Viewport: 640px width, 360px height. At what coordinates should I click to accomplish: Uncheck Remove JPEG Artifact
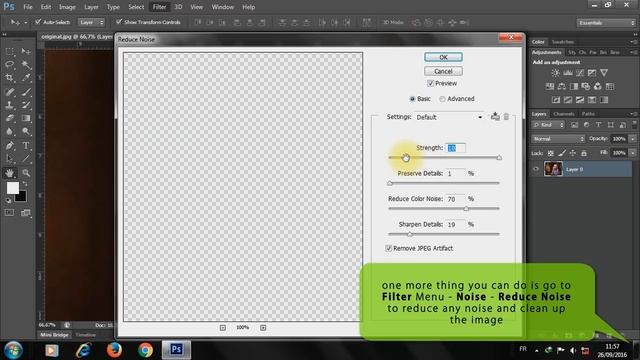tap(389, 248)
